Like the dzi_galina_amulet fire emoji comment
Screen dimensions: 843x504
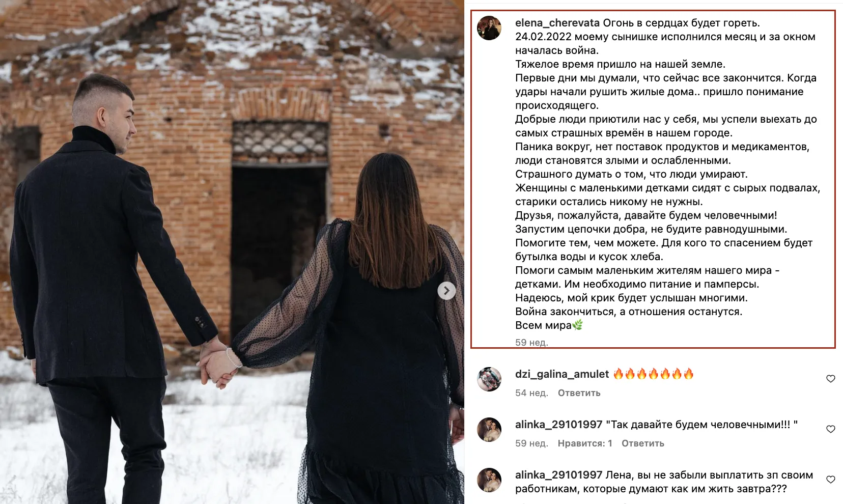830,379
